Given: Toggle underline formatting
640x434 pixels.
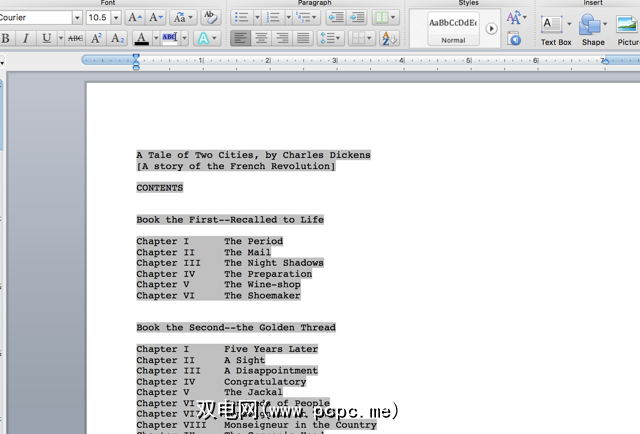Looking at the screenshot, I should pyautogui.click(x=47, y=38).
